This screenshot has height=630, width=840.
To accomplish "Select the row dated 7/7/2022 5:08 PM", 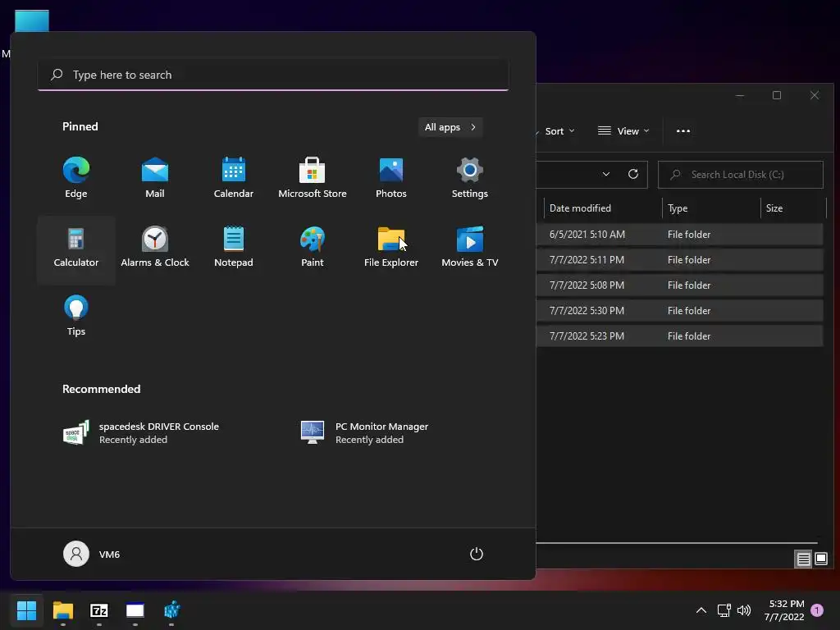I will pos(679,285).
